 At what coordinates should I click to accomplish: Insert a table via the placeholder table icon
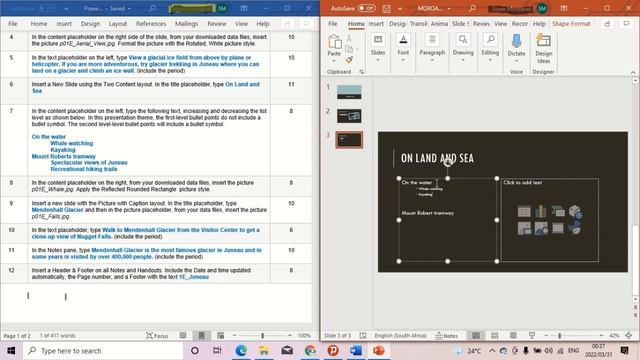point(524,211)
